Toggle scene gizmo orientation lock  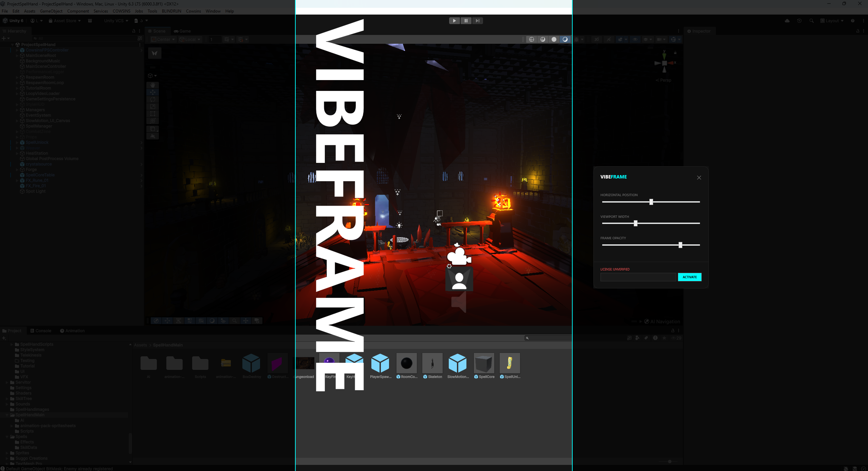pos(675,53)
